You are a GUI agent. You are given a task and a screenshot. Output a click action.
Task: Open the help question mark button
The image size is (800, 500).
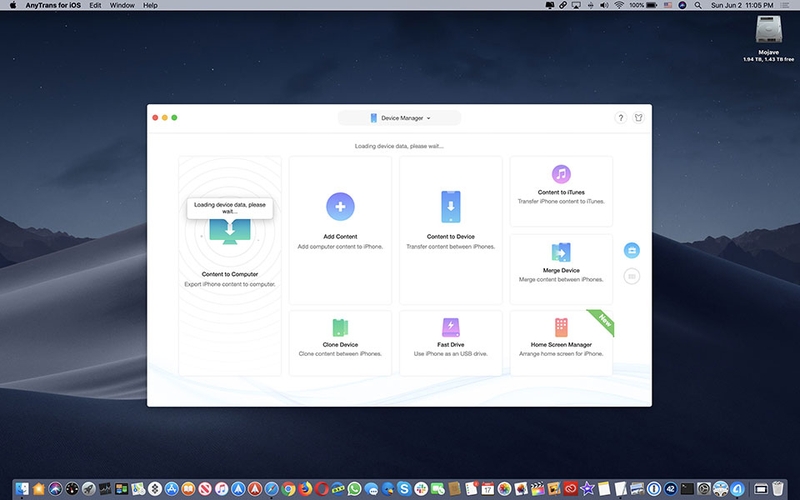620,118
